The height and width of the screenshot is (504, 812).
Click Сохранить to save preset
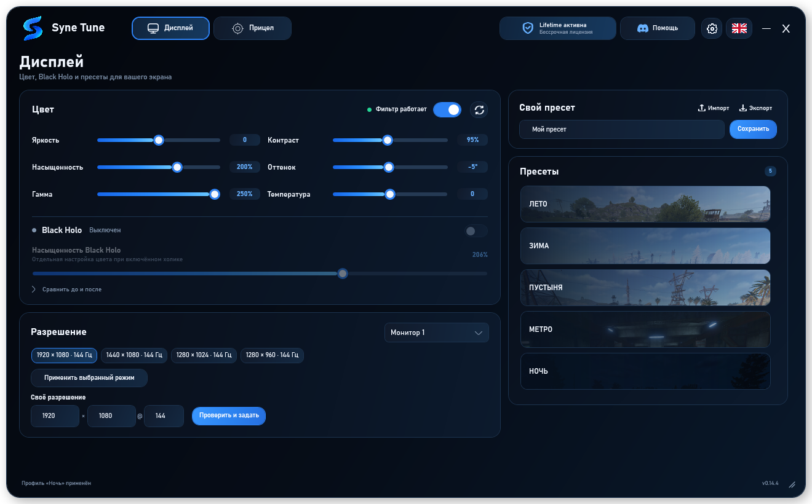click(753, 129)
